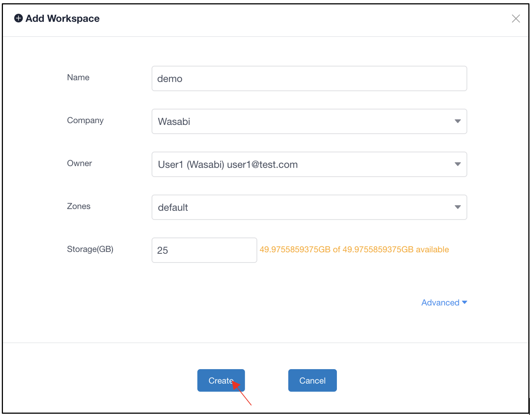532x417 pixels.
Task: Click the Name label
Action: click(78, 77)
